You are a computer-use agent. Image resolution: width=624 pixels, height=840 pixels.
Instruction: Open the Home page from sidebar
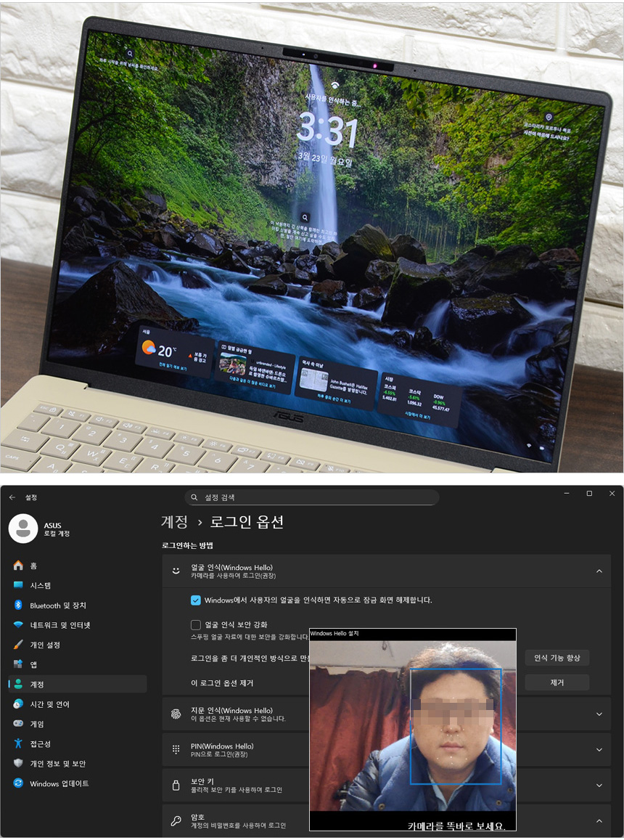click(33, 566)
